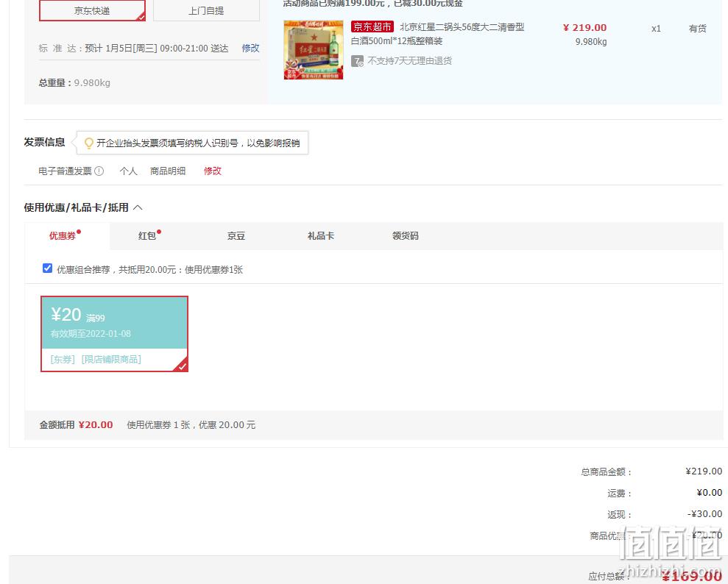Click info icon beside 电子普通发票
The image size is (728, 584).
99,171
